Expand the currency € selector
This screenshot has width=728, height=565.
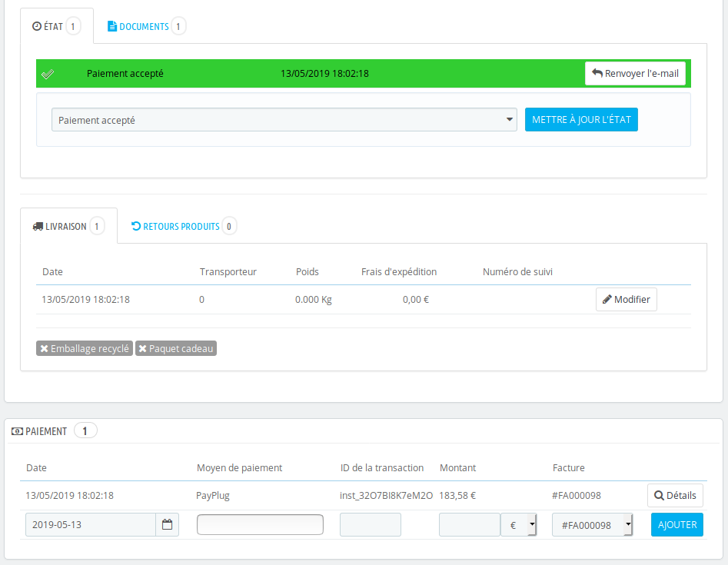[518, 525]
